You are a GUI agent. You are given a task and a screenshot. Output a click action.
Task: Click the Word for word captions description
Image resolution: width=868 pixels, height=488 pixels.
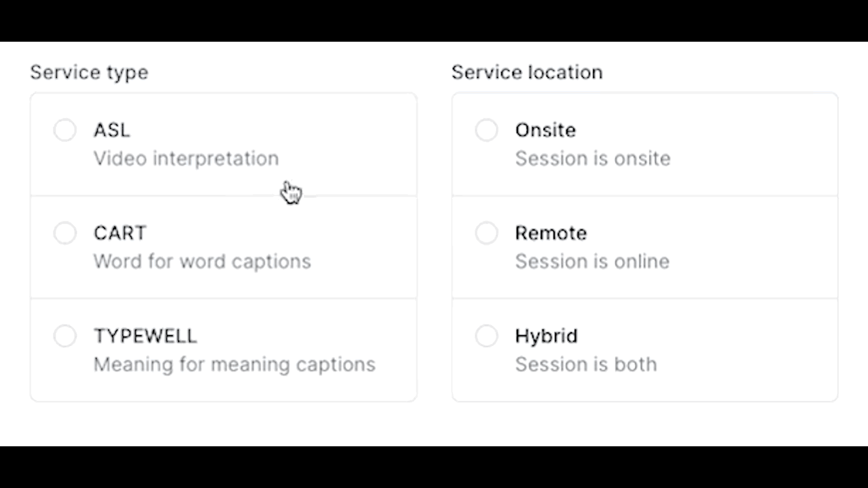tap(202, 262)
